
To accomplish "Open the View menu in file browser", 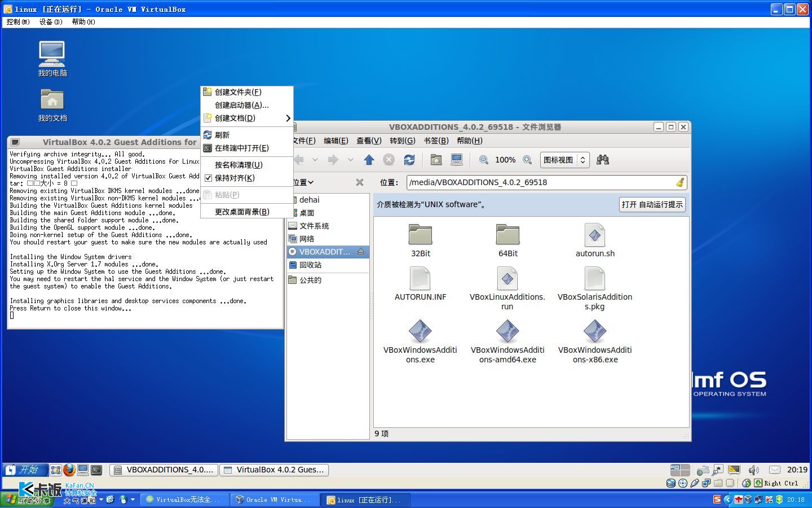I will coord(369,141).
